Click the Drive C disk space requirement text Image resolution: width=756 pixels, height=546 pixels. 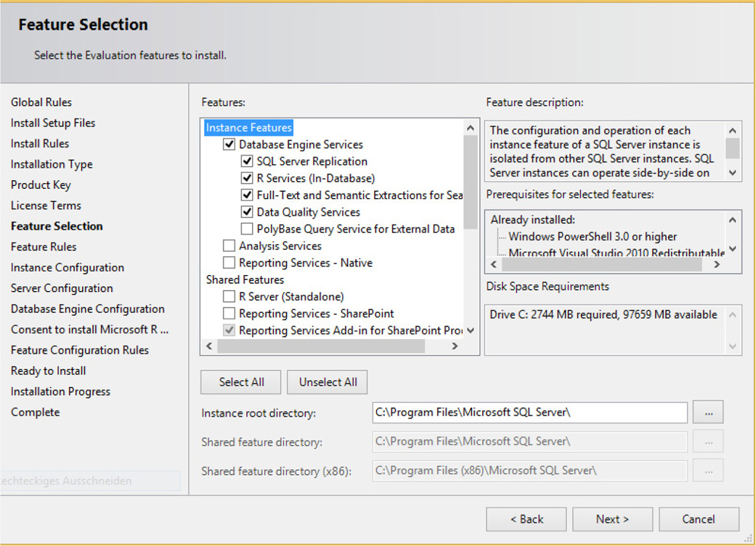point(603,314)
